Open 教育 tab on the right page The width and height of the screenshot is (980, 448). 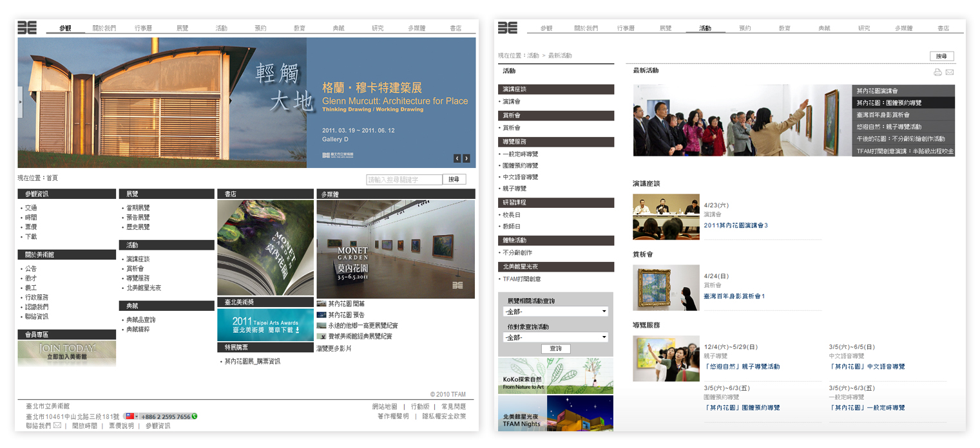coord(784,28)
